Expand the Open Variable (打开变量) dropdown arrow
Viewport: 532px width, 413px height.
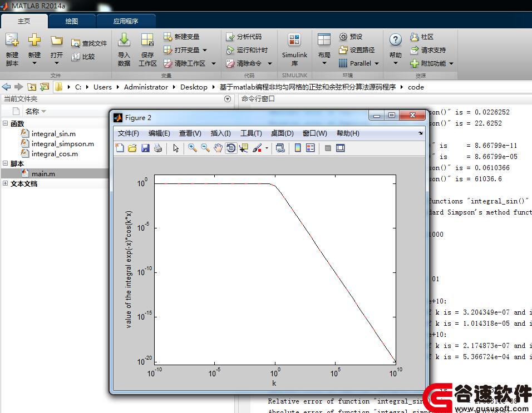point(205,50)
